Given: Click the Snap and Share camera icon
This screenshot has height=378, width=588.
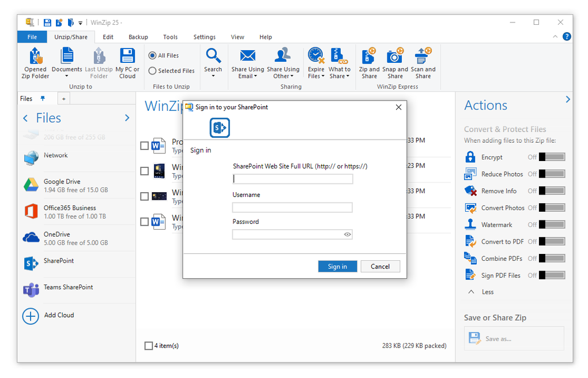Looking at the screenshot, I should pos(395,56).
